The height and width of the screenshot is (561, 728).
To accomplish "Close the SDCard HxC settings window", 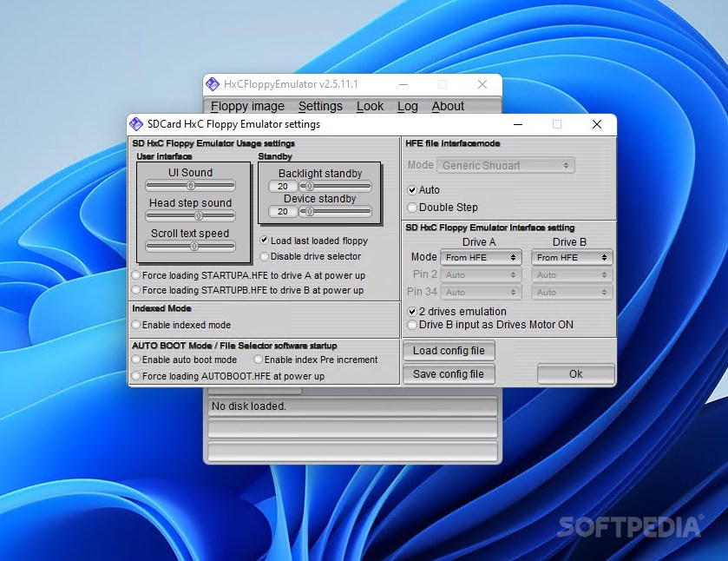I will click(x=597, y=124).
